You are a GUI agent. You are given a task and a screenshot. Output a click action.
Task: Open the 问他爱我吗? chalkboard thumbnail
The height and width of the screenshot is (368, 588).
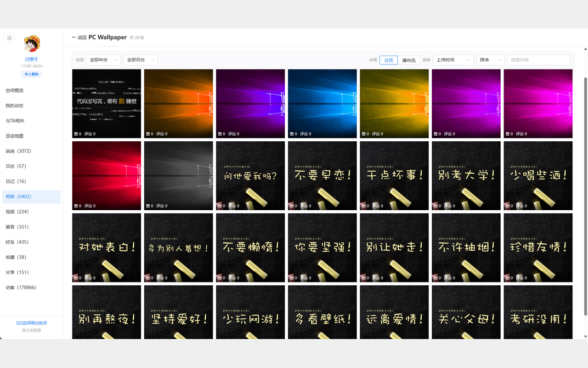tap(250, 176)
